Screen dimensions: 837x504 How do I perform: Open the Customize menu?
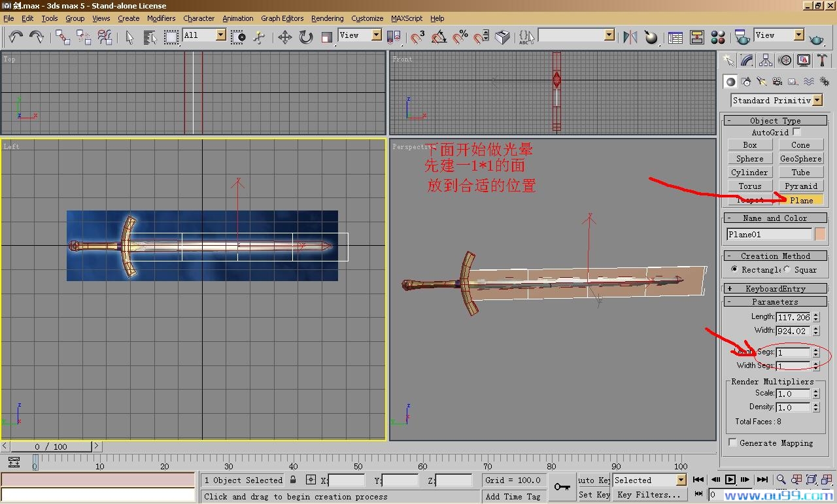click(x=367, y=18)
